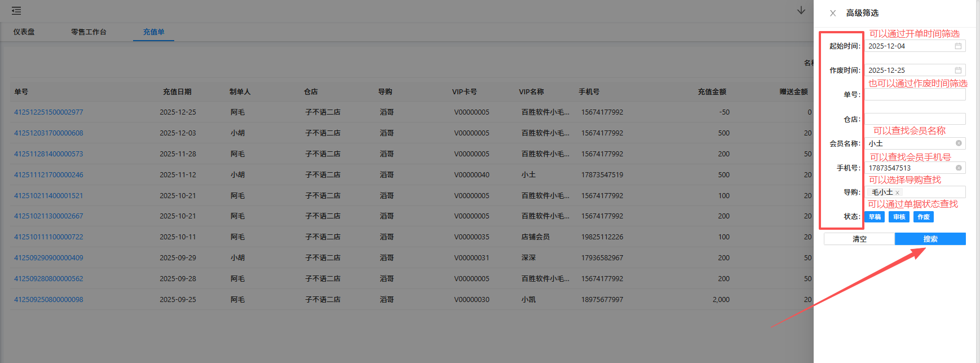Open the calendar icon for 作废时间

coord(958,71)
